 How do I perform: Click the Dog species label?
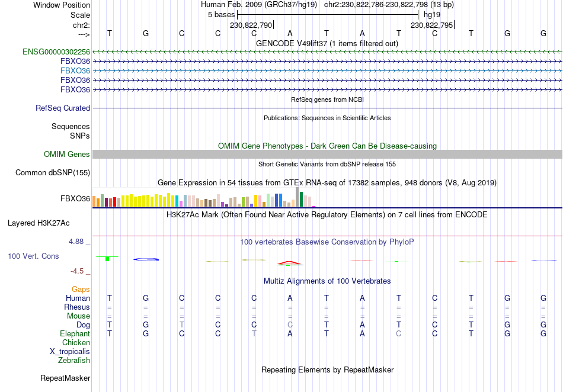[84, 325]
